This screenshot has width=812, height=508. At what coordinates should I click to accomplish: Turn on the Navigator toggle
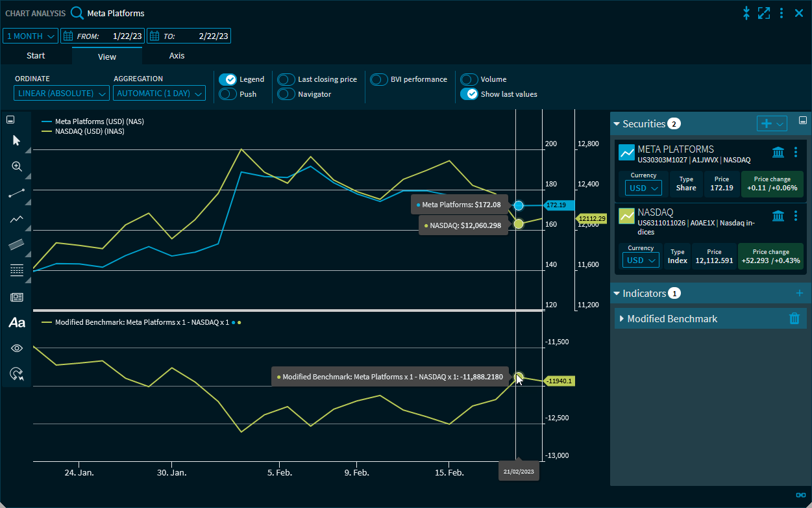(x=286, y=94)
